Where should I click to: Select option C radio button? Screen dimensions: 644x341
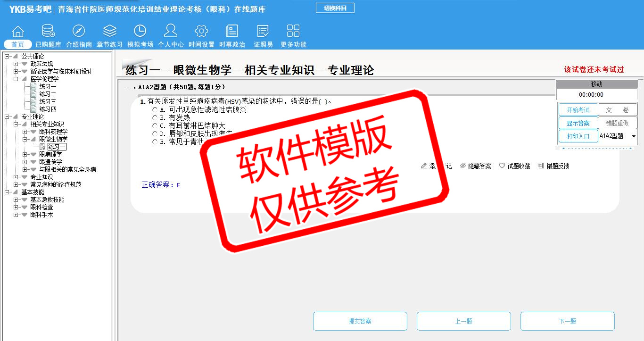pos(155,126)
